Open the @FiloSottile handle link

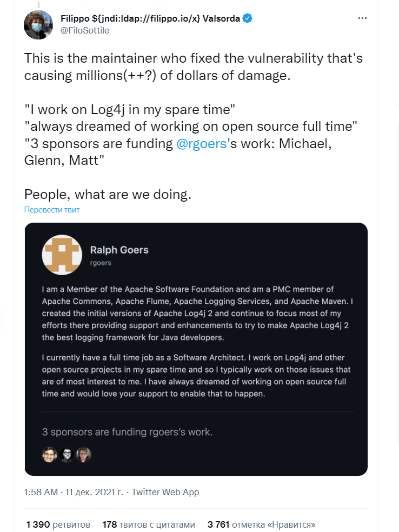[x=84, y=31]
